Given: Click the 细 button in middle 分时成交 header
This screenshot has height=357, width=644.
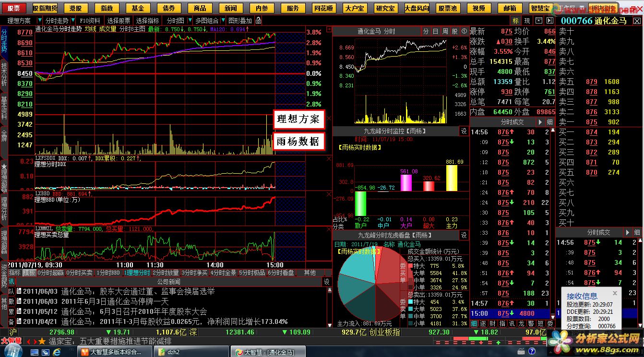Looking at the screenshot, I should click(549, 122).
